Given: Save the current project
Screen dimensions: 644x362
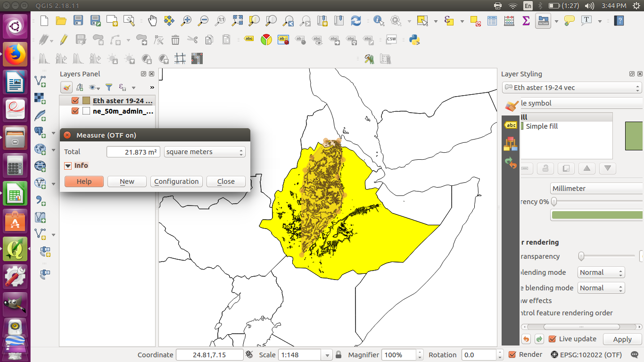Looking at the screenshot, I should pyautogui.click(x=78, y=21).
